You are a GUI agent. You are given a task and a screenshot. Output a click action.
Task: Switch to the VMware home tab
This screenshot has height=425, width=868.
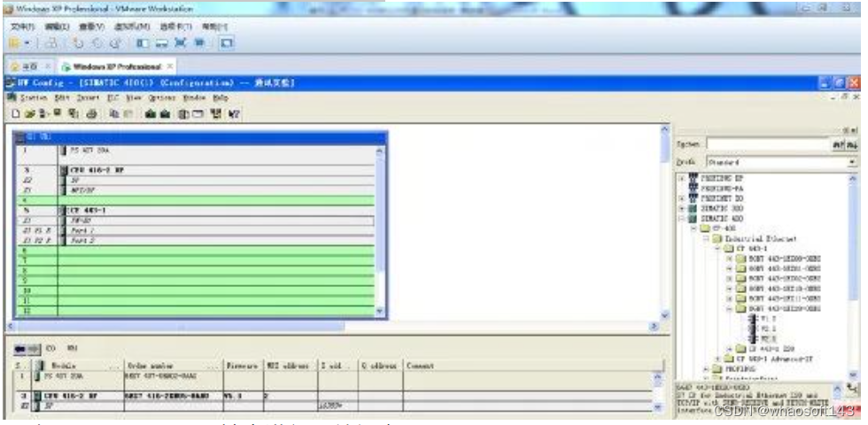coord(30,66)
